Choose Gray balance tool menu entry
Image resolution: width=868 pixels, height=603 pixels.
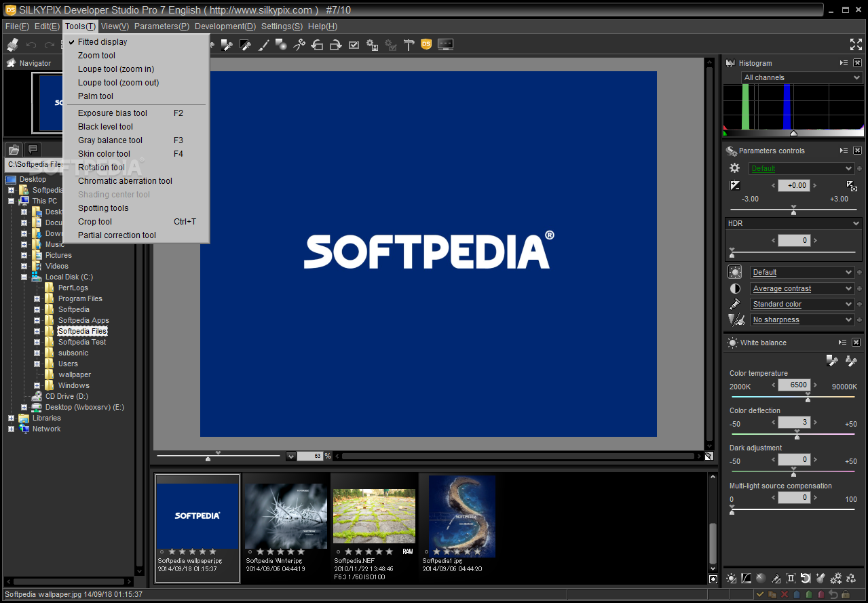135,140
